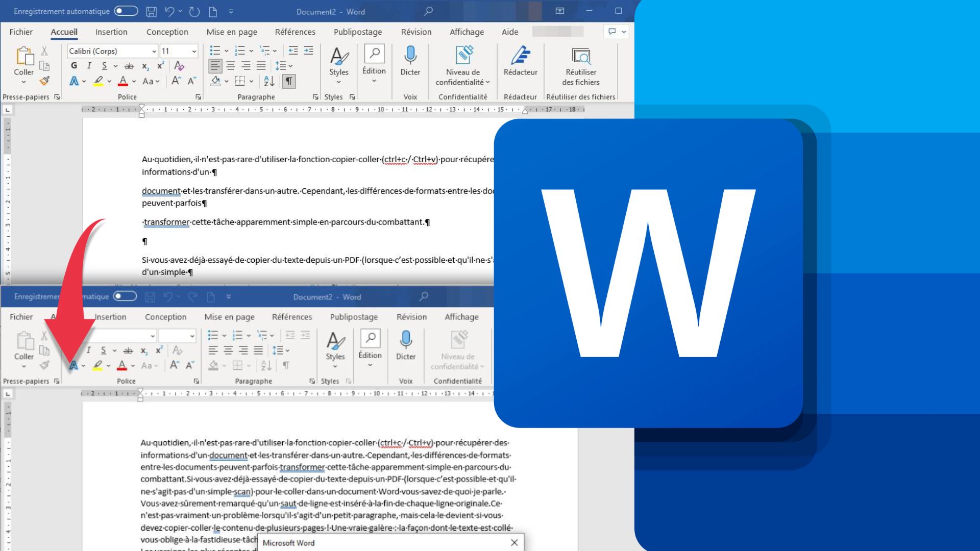Open comments button in top window

(616, 32)
